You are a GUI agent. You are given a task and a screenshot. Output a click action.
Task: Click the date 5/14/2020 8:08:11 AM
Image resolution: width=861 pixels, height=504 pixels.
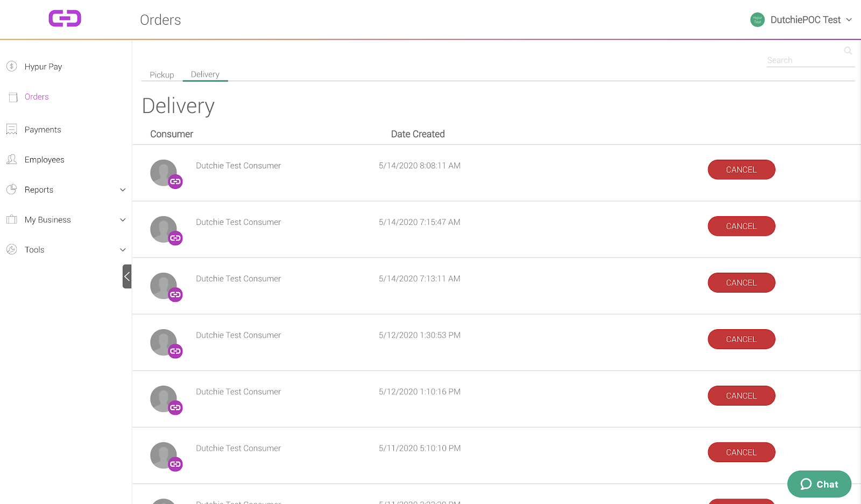tap(420, 166)
